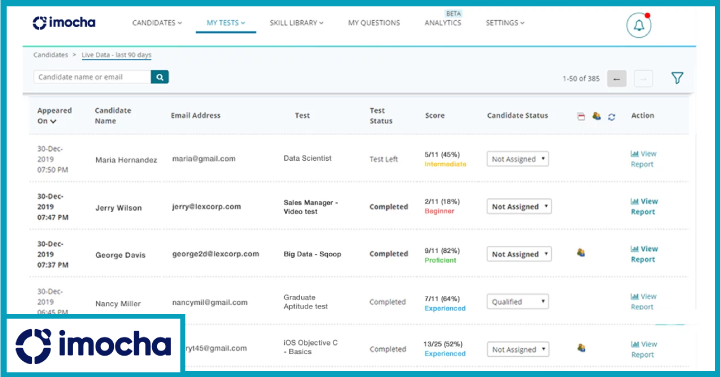Image resolution: width=720 pixels, height=377 pixels.
Task: Click Test Left status for Maria Hernandez
Action: tap(383, 159)
